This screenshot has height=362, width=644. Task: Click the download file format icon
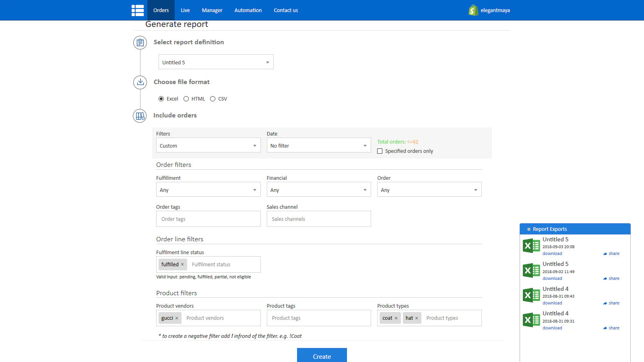[140, 82]
